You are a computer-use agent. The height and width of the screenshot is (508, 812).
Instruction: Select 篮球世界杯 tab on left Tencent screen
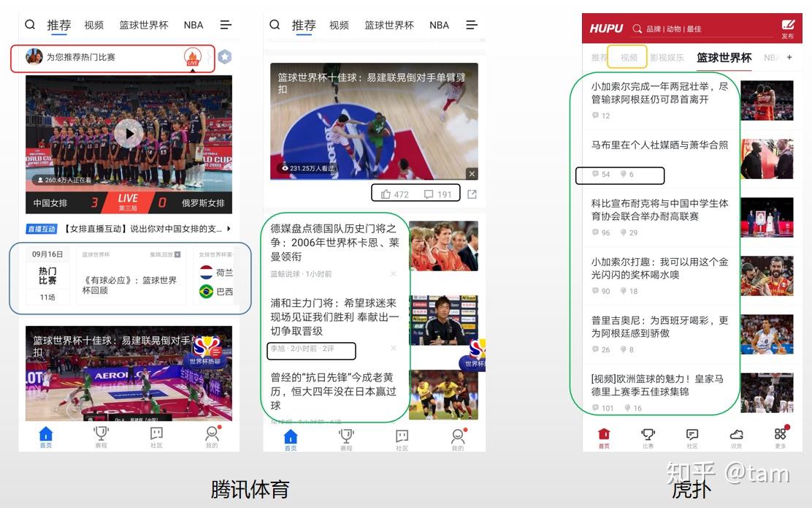tap(143, 25)
